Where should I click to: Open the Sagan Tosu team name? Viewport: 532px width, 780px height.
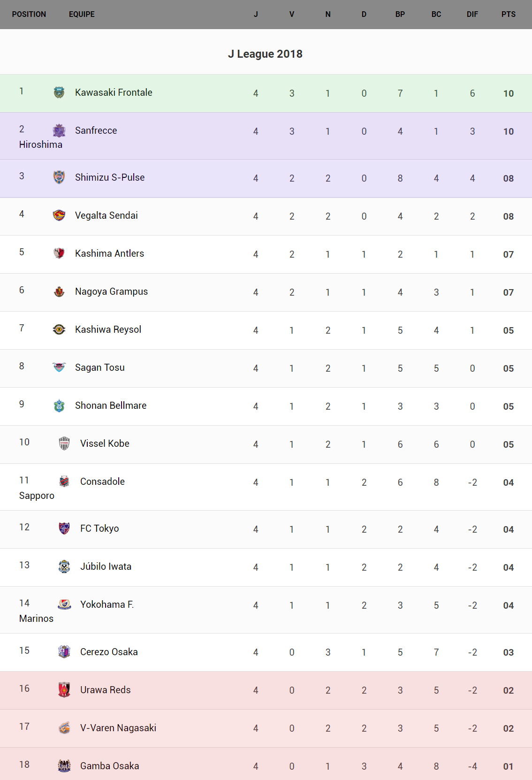point(100,367)
